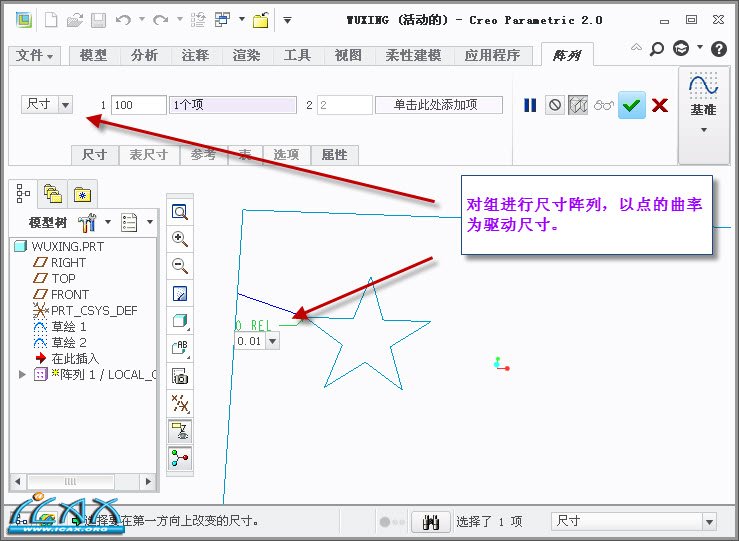
Task: Expand the 阵列 1 tree node
Action: (x=22, y=375)
